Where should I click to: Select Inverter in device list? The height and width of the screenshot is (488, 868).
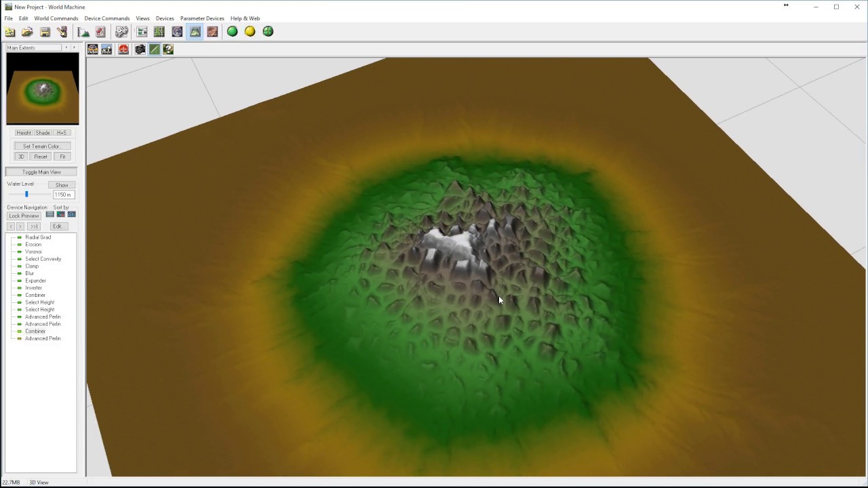[x=33, y=288]
